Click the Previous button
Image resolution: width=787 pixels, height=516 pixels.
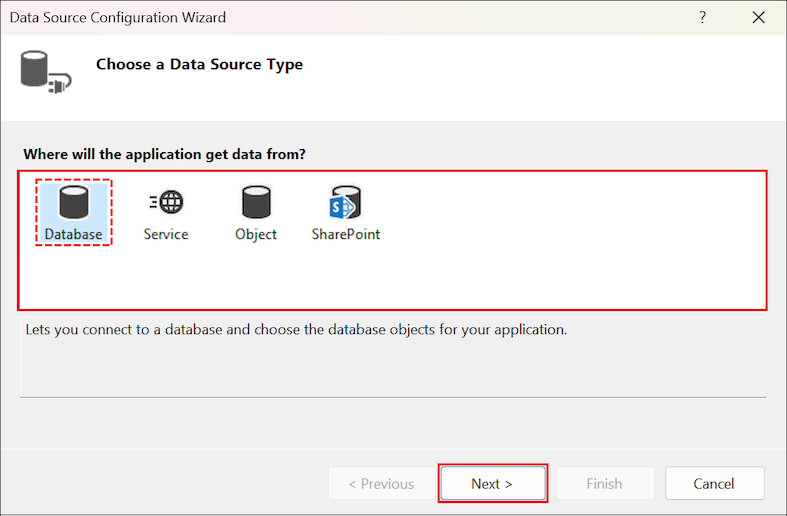click(381, 484)
